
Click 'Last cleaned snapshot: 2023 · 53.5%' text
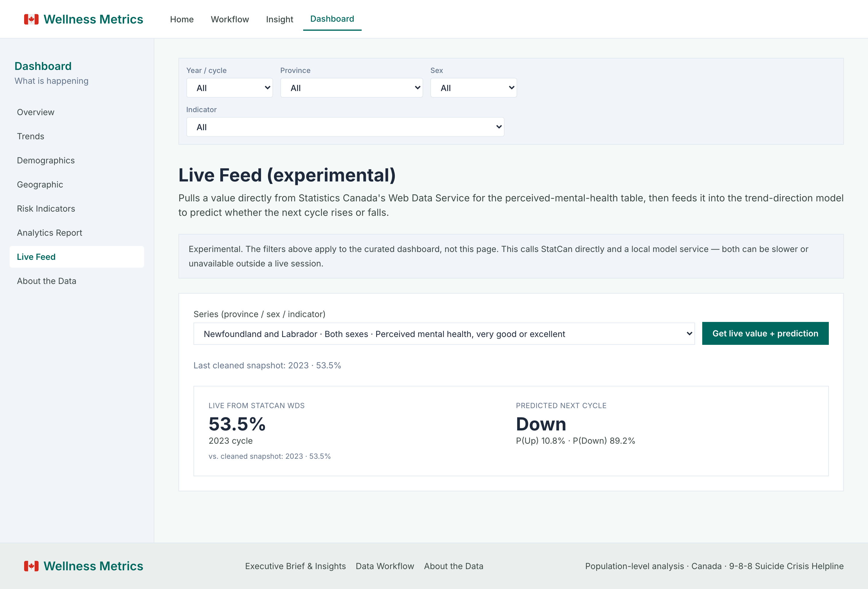point(267,365)
